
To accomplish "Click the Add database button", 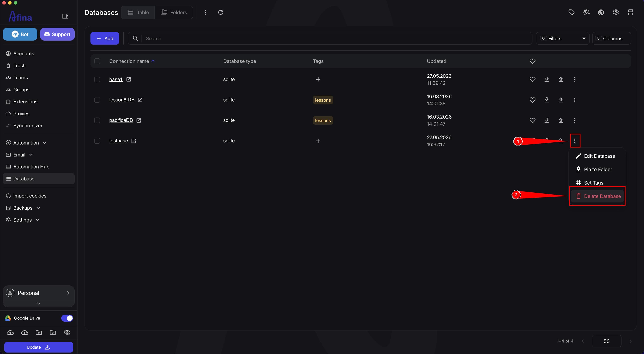I will (x=105, y=39).
